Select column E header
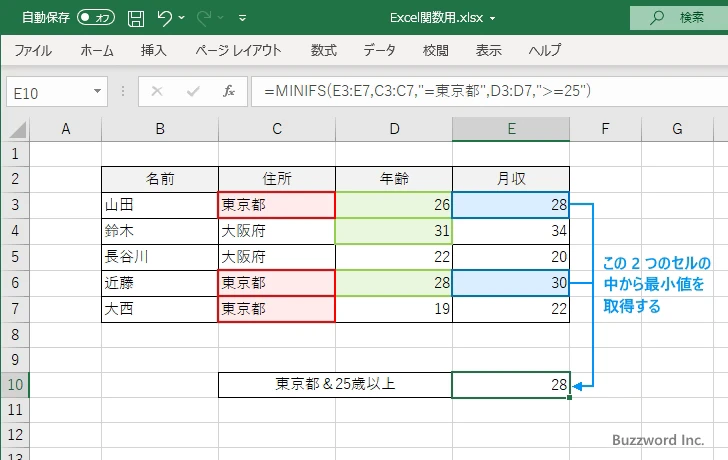Image resolution: width=728 pixels, height=460 pixels. 511,129
